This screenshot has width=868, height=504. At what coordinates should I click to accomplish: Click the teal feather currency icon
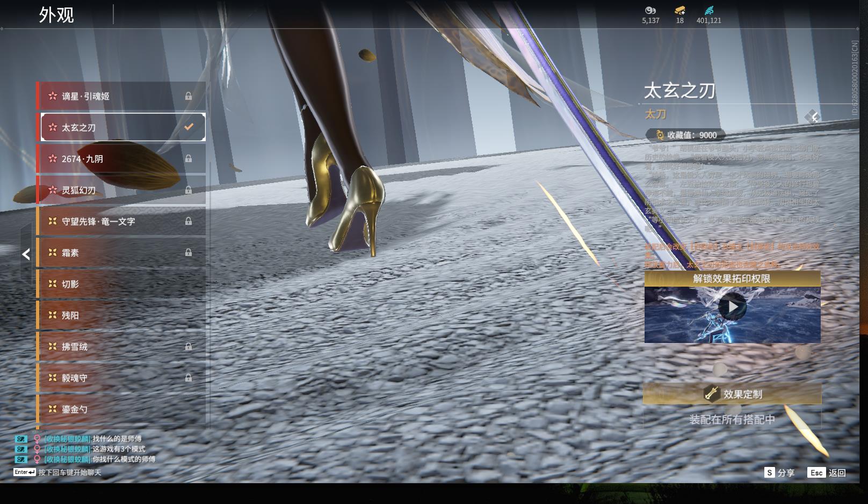pos(709,10)
